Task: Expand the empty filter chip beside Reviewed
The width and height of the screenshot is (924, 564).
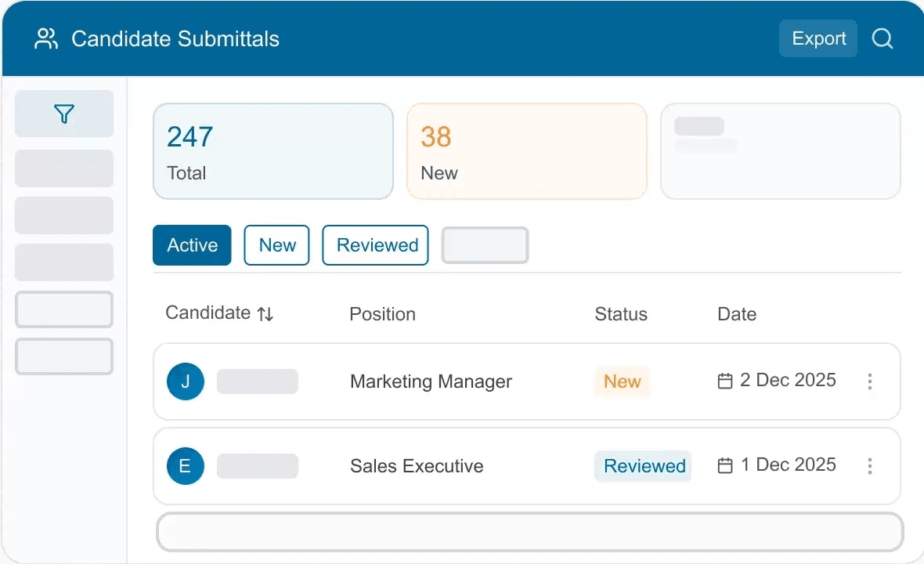Action: [485, 245]
